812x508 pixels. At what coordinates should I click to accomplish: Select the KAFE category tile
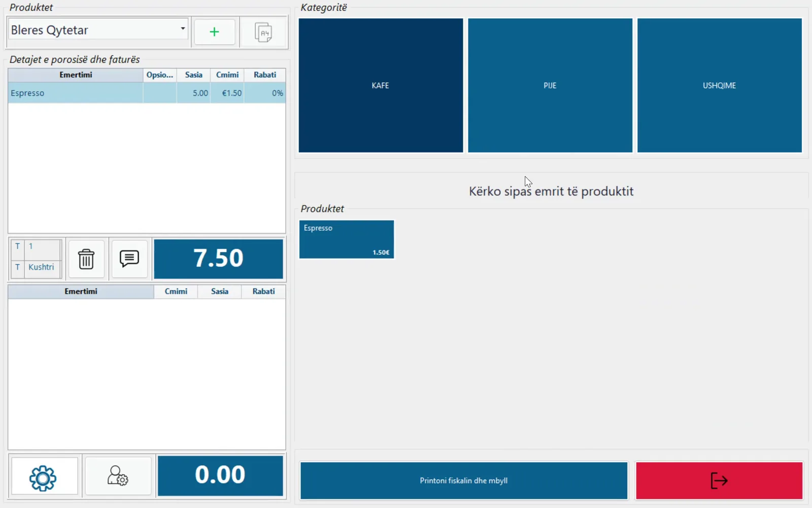tap(381, 85)
